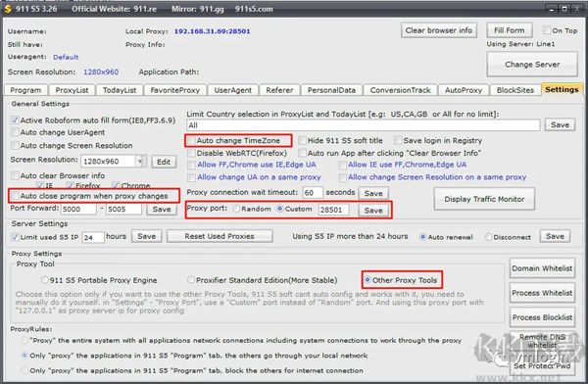588x384 pixels.
Task: Click the Change Server button
Action: (532, 64)
